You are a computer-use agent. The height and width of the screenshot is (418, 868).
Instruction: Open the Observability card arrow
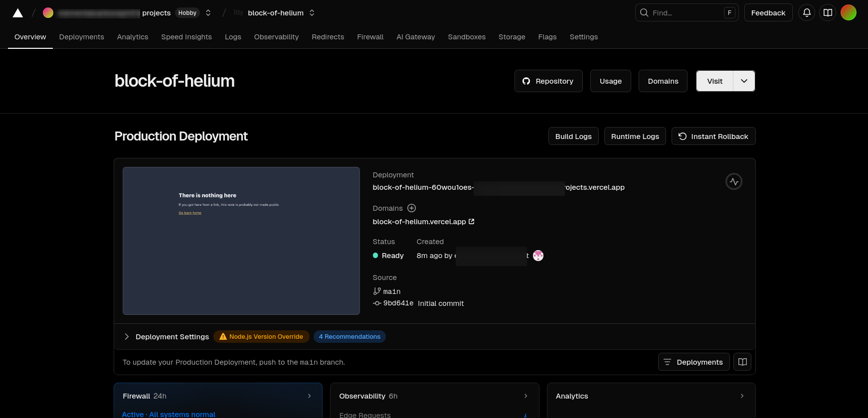pos(526,396)
